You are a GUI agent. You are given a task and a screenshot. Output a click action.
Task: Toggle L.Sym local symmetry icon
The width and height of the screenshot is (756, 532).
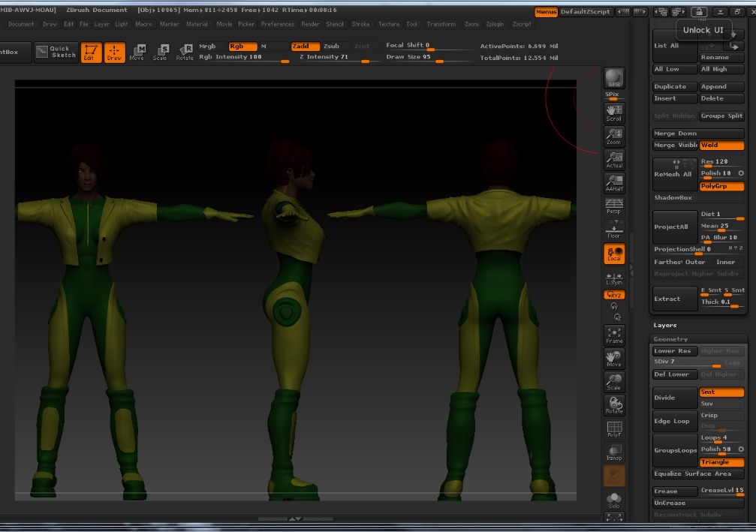(x=614, y=278)
